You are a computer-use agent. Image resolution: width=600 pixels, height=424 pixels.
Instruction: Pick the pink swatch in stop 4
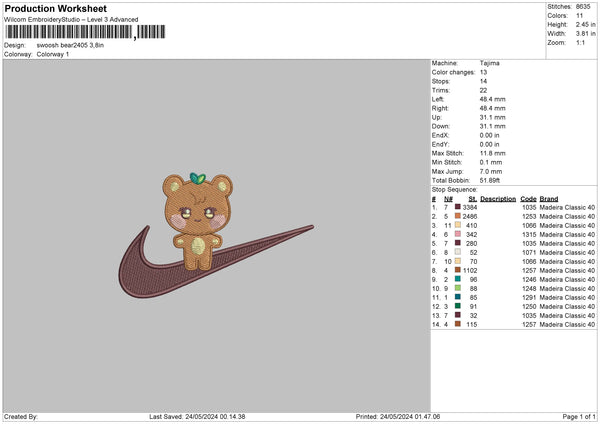click(x=457, y=234)
